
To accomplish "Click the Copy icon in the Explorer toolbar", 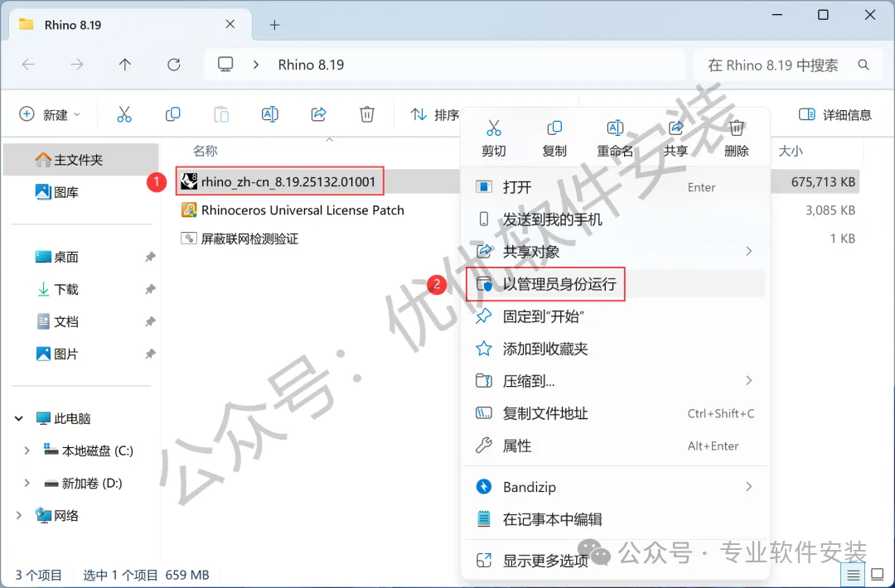I will point(172,114).
